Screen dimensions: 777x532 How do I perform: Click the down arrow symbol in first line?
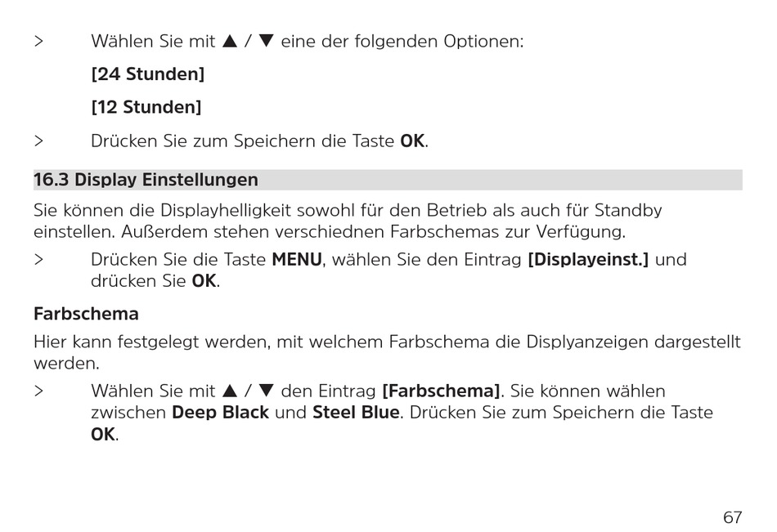point(267,41)
